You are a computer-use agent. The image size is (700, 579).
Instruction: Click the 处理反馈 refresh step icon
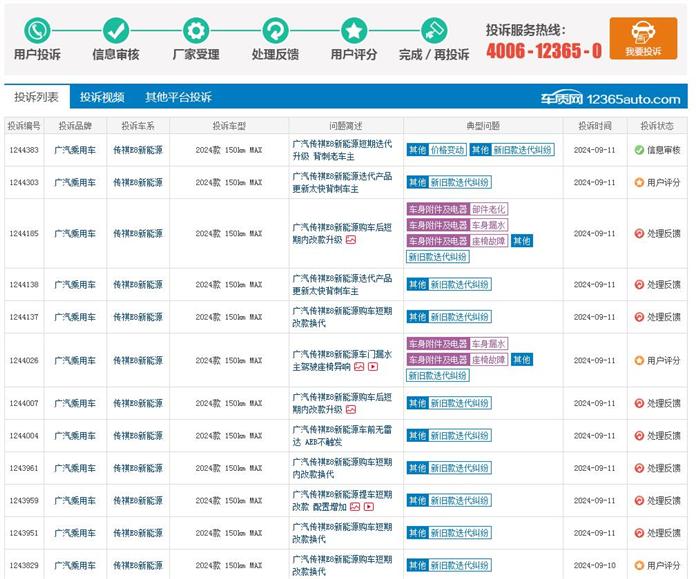(x=275, y=30)
